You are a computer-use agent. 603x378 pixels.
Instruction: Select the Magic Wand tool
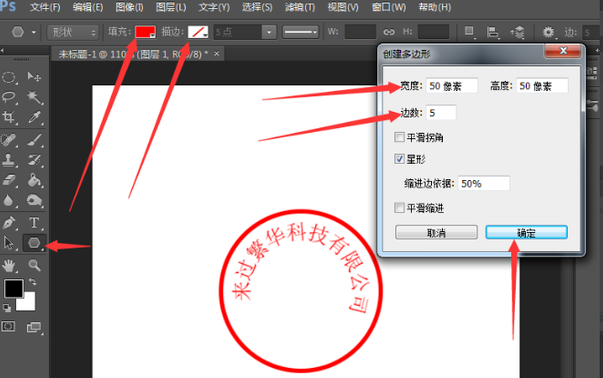(x=34, y=97)
